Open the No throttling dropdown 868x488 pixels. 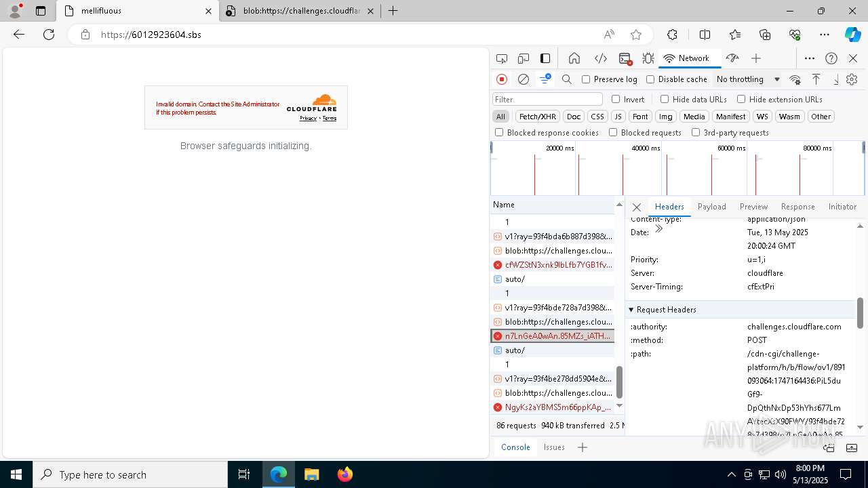pos(748,79)
